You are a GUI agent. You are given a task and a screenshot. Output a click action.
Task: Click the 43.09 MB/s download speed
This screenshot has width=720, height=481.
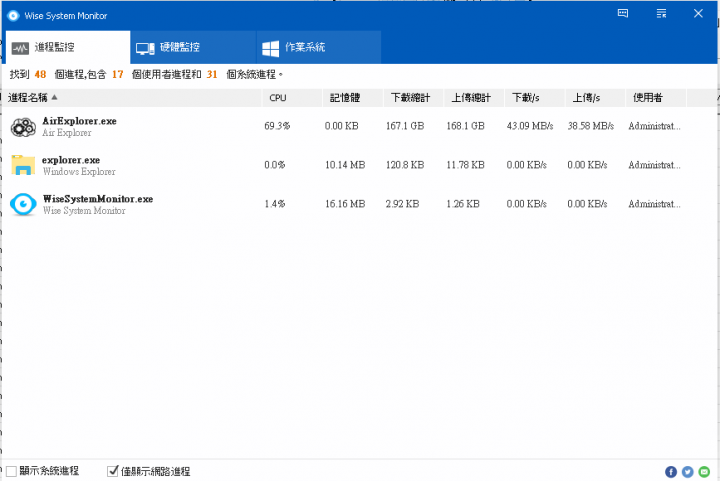click(x=530, y=126)
